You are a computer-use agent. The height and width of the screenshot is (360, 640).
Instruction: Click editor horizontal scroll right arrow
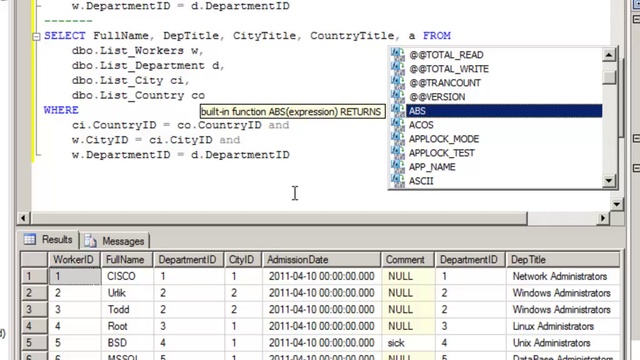click(x=603, y=218)
